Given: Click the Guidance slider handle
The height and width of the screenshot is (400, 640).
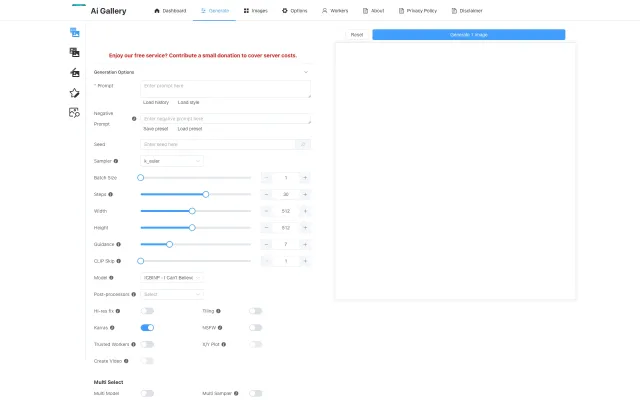Looking at the screenshot, I should (x=169, y=244).
